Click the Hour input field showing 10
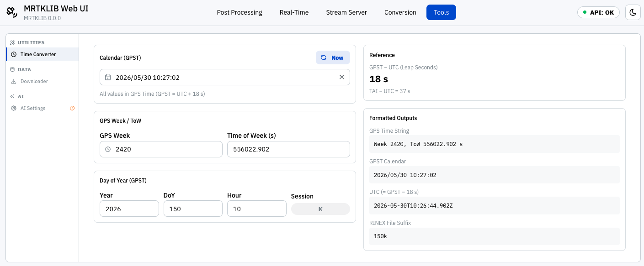The height and width of the screenshot is (266, 644). [257, 209]
